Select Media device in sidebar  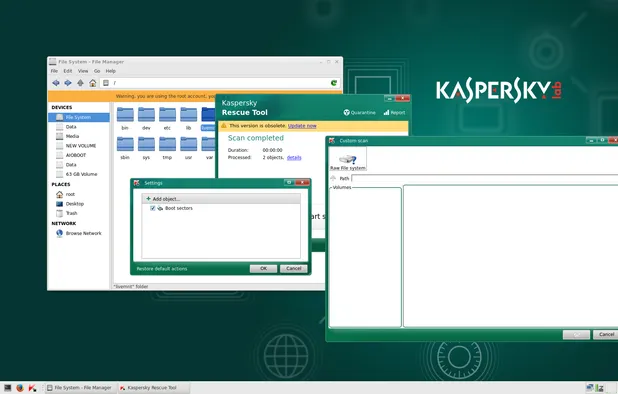tap(79, 136)
